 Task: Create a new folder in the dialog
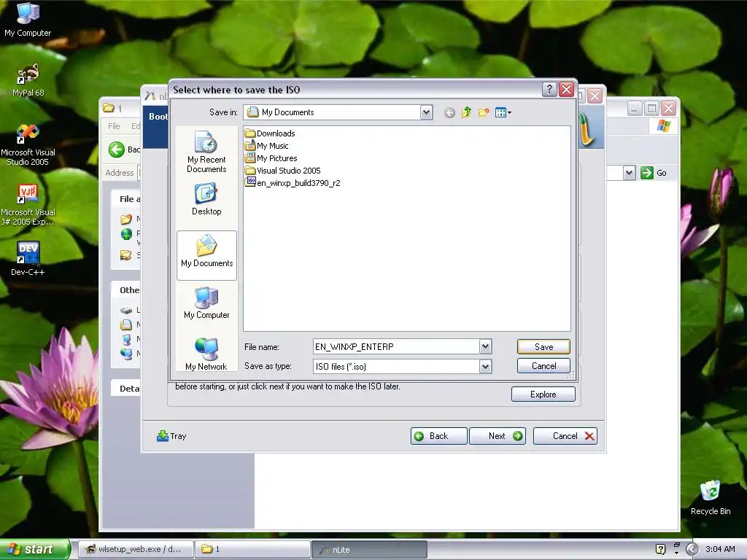[x=484, y=113]
